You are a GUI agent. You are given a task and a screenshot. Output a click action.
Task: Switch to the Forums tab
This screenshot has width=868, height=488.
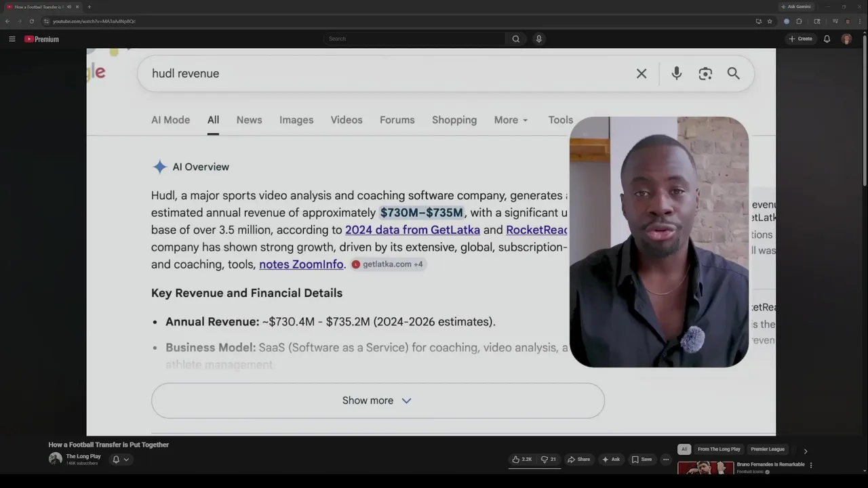pyautogui.click(x=397, y=120)
